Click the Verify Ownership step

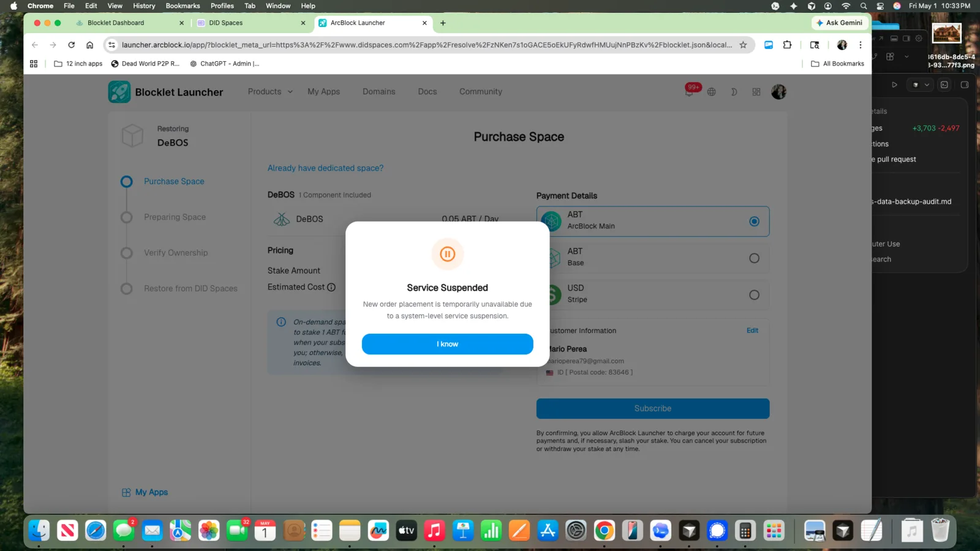point(176,253)
